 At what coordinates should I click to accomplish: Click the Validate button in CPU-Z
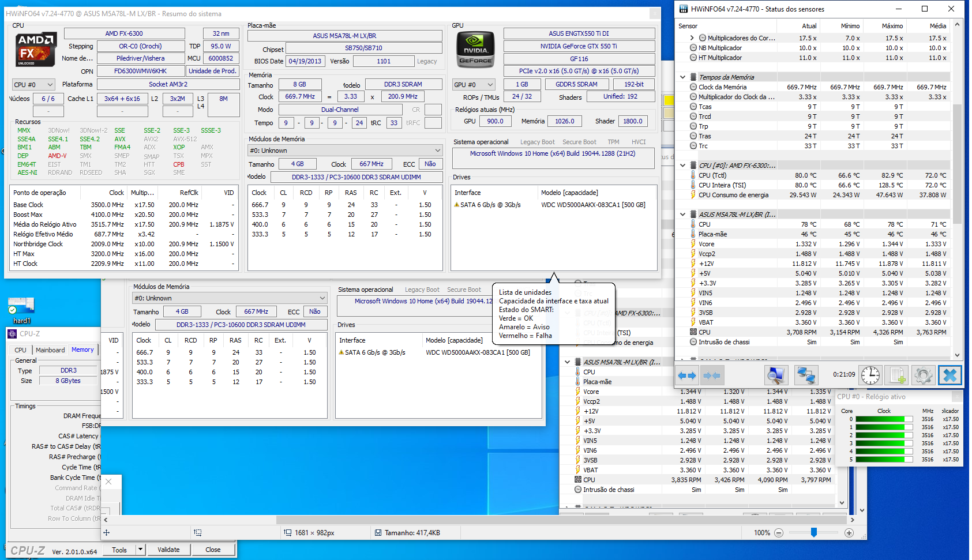coord(168,550)
